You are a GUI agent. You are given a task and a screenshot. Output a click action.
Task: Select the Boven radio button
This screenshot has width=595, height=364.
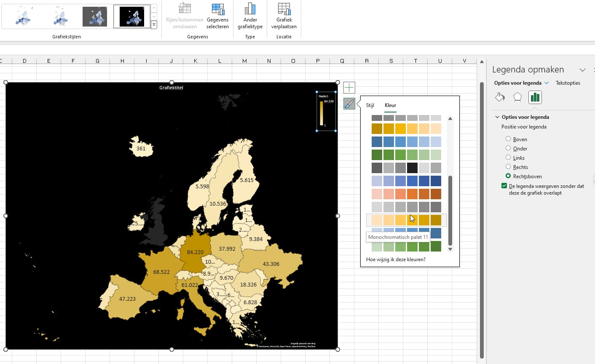[x=508, y=139]
